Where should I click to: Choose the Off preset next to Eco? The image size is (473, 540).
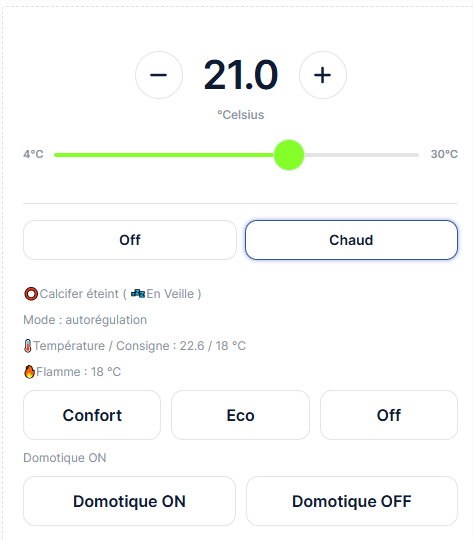tap(389, 415)
